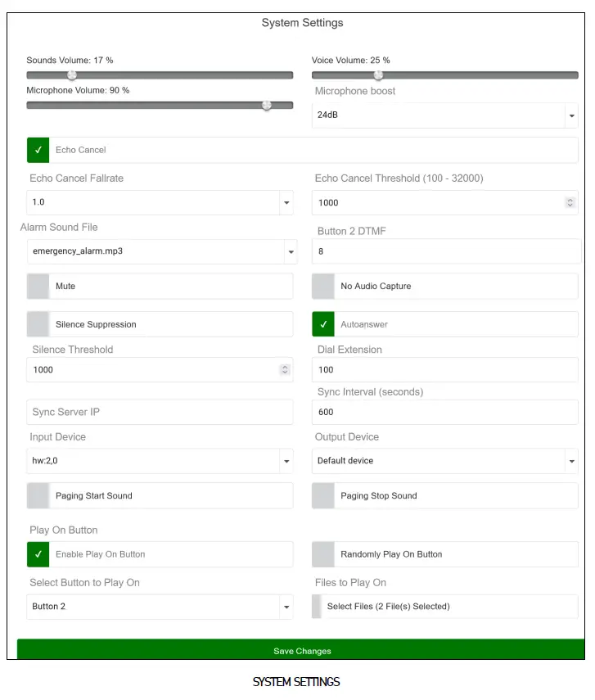595x700 pixels.
Task: Click the Echo Cancel Threshold stepper arrows
Action: (x=570, y=202)
